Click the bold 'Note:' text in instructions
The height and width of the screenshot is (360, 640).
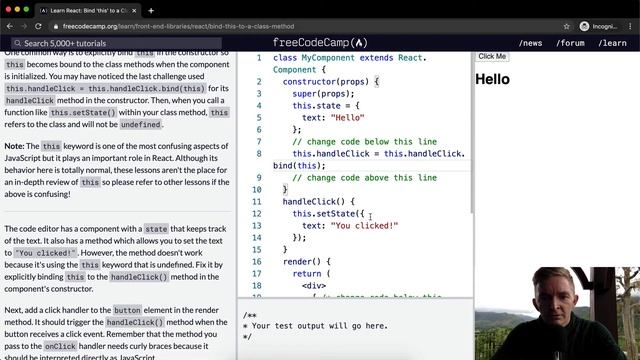coord(14,146)
